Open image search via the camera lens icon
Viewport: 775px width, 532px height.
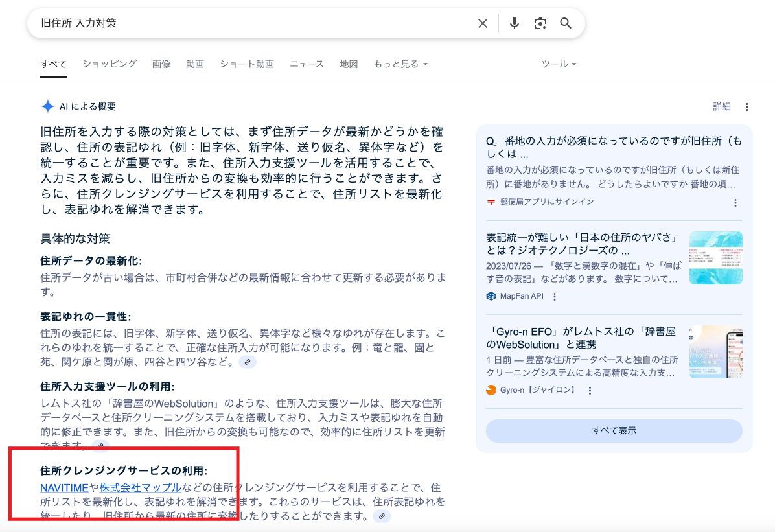pos(540,23)
